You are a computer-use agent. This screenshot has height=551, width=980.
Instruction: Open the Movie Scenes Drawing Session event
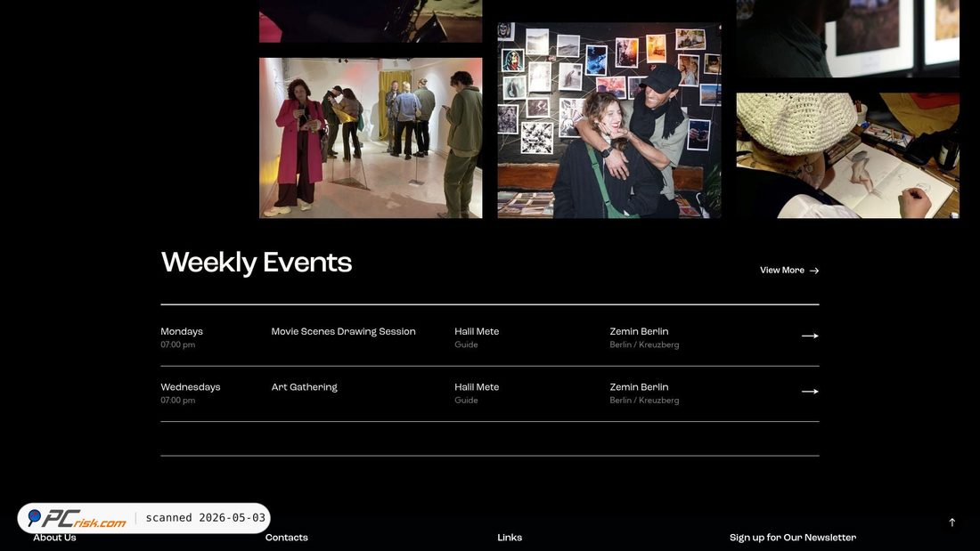pos(343,332)
